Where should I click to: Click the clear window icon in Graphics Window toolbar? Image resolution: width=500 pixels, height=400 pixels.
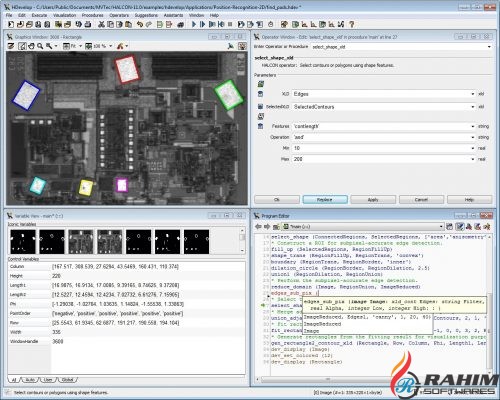(x=11, y=46)
